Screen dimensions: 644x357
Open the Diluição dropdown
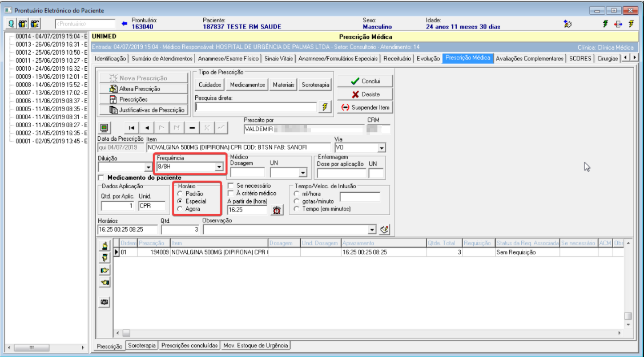point(148,167)
